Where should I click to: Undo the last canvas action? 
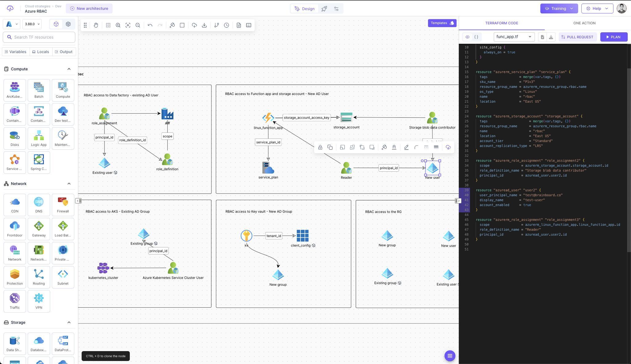[150, 25]
